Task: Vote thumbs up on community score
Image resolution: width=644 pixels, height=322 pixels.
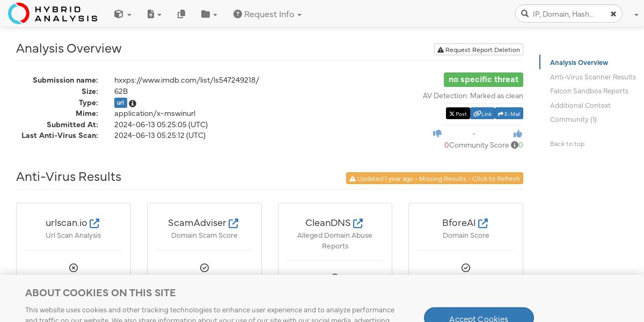Action: (518, 134)
